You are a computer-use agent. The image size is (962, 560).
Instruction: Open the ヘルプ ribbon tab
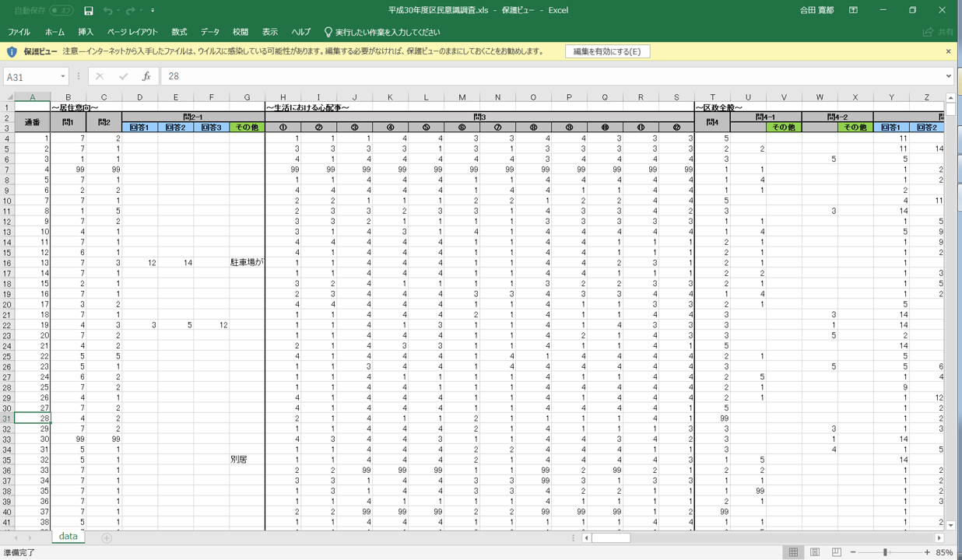click(x=300, y=32)
